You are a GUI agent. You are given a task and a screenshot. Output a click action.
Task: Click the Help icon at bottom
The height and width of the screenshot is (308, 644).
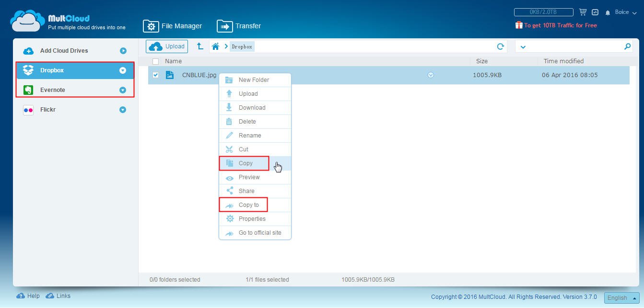click(21, 296)
